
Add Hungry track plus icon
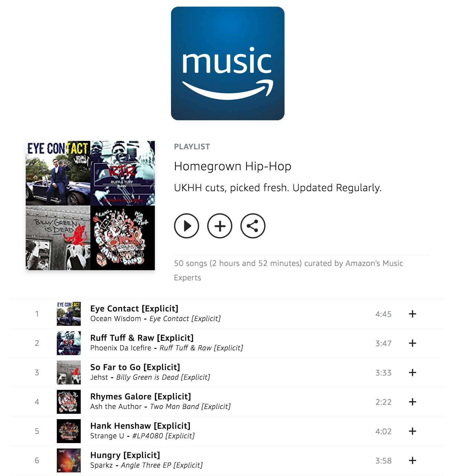pos(413,460)
